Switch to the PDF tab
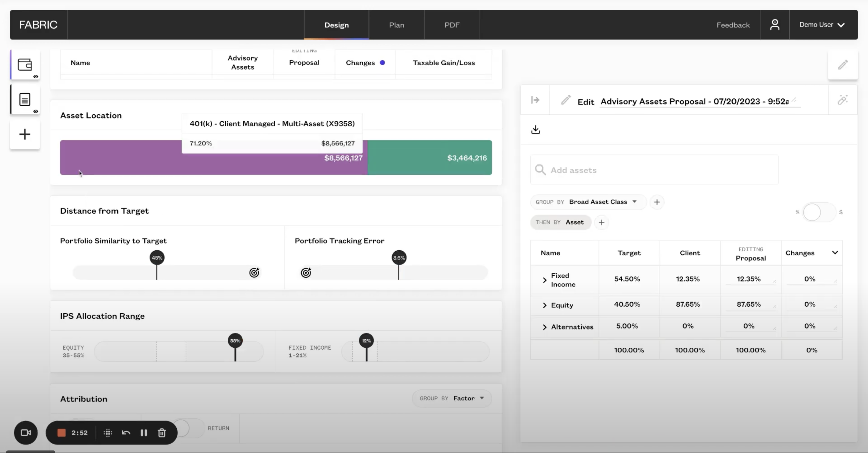Image resolution: width=868 pixels, height=453 pixels. pos(452,25)
